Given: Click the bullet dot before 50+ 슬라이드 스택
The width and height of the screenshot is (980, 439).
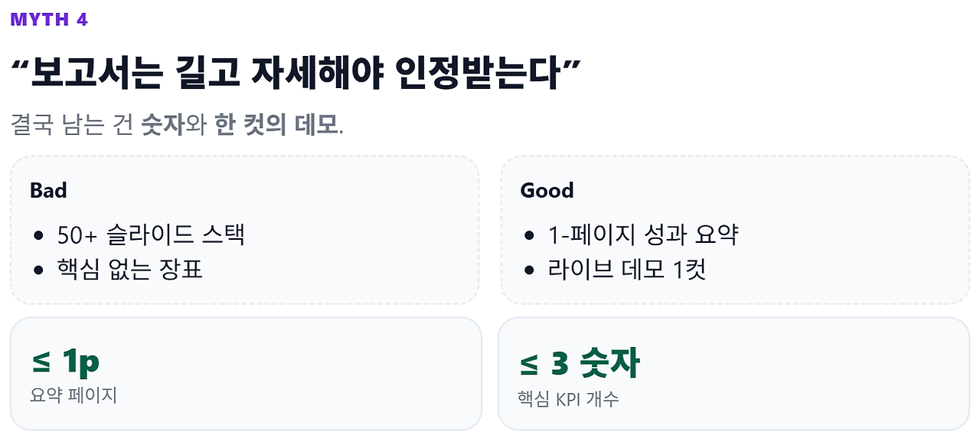Looking at the screenshot, I should coord(38,235).
